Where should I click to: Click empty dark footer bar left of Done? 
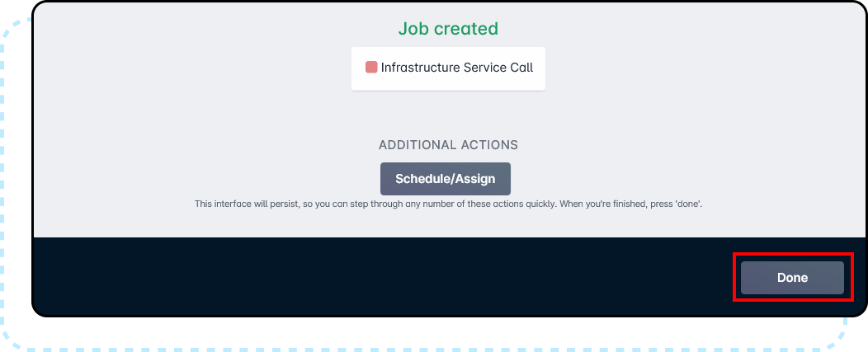(371, 276)
